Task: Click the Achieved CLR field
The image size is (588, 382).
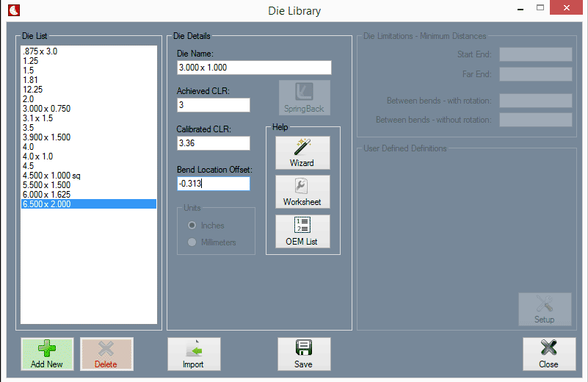Action: [x=213, y=105]
